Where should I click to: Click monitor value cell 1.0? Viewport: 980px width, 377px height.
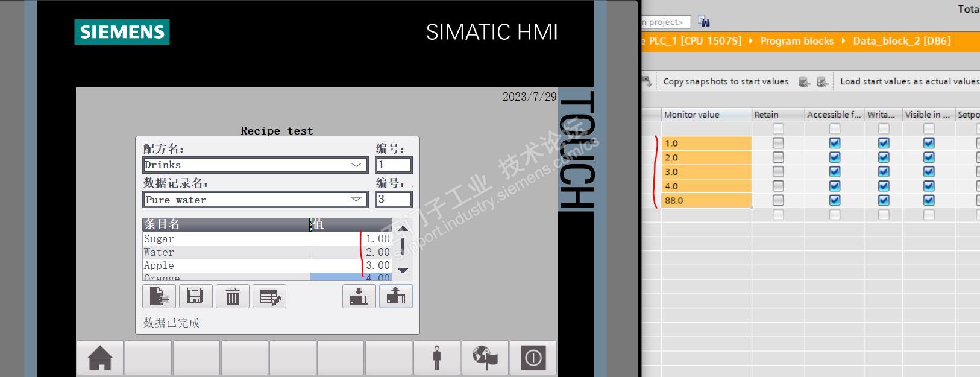(706, 143)
